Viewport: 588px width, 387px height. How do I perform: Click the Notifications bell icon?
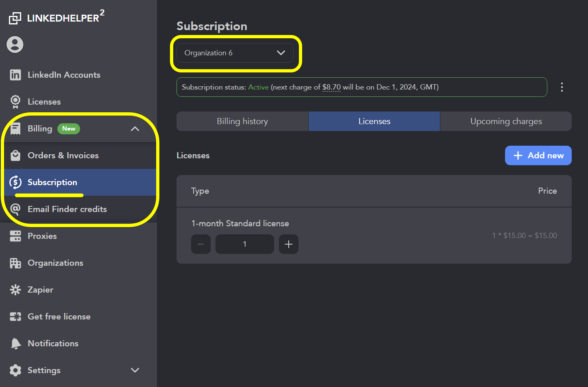tap(15, 343)
